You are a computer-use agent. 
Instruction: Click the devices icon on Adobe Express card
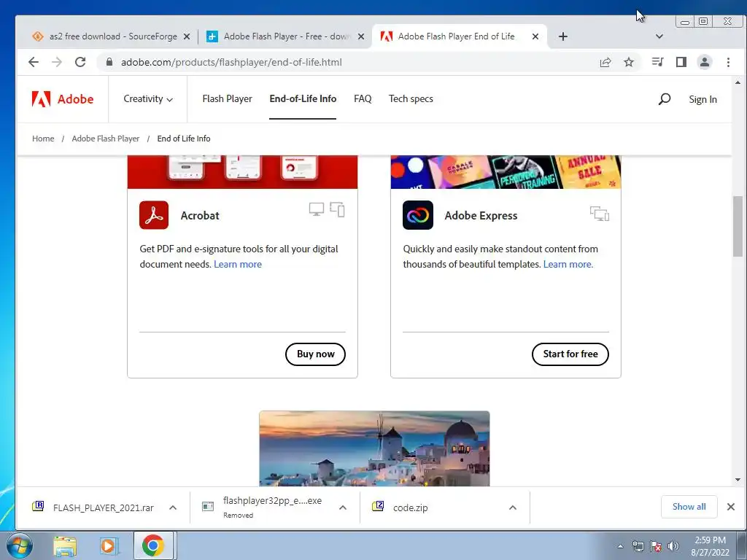click(600, 214)
